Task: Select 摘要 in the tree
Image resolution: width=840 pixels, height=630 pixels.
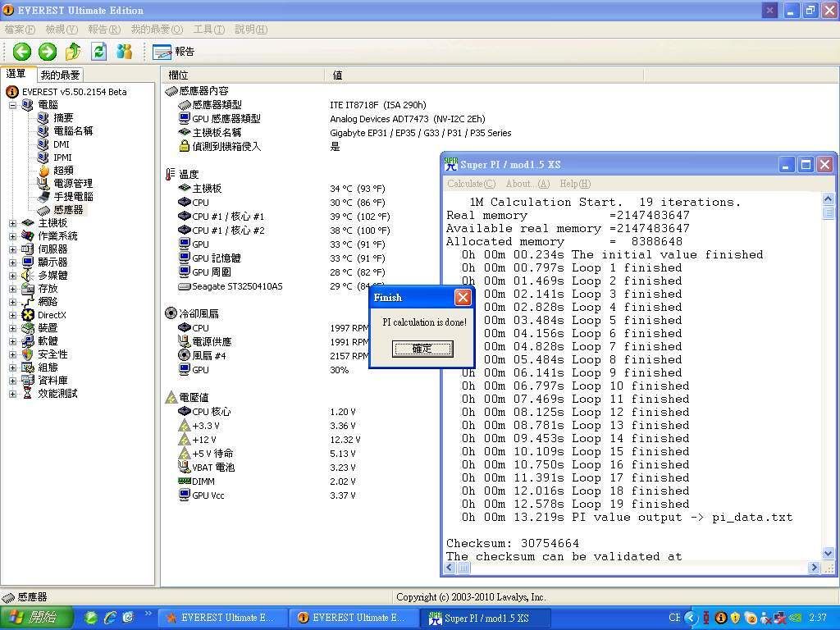Action: pos(63,118)
